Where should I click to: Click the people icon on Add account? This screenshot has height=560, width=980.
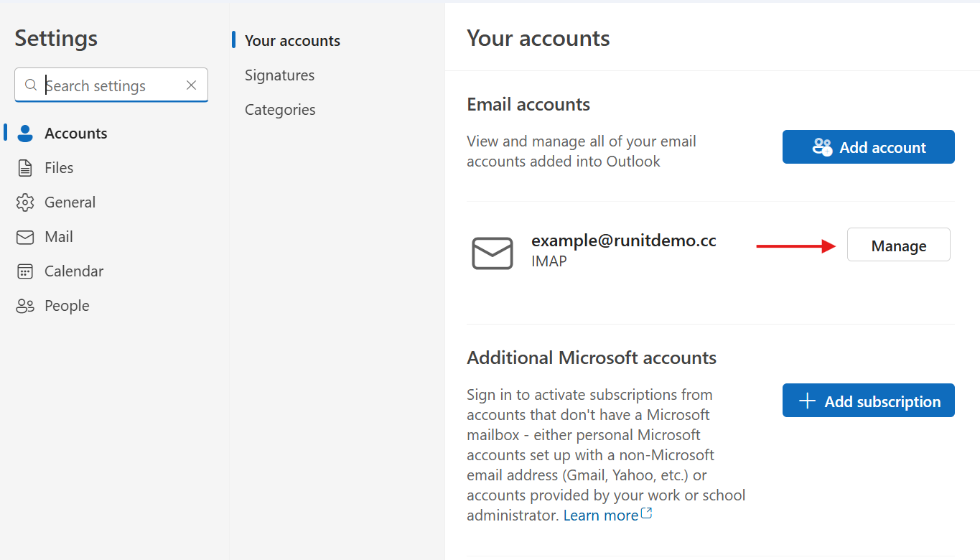pos(822,147)
